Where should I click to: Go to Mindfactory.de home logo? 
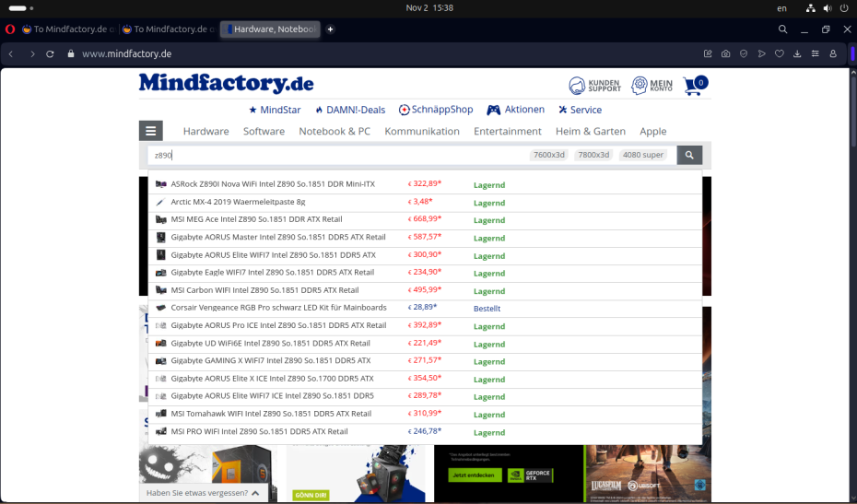tap(227, 83)
